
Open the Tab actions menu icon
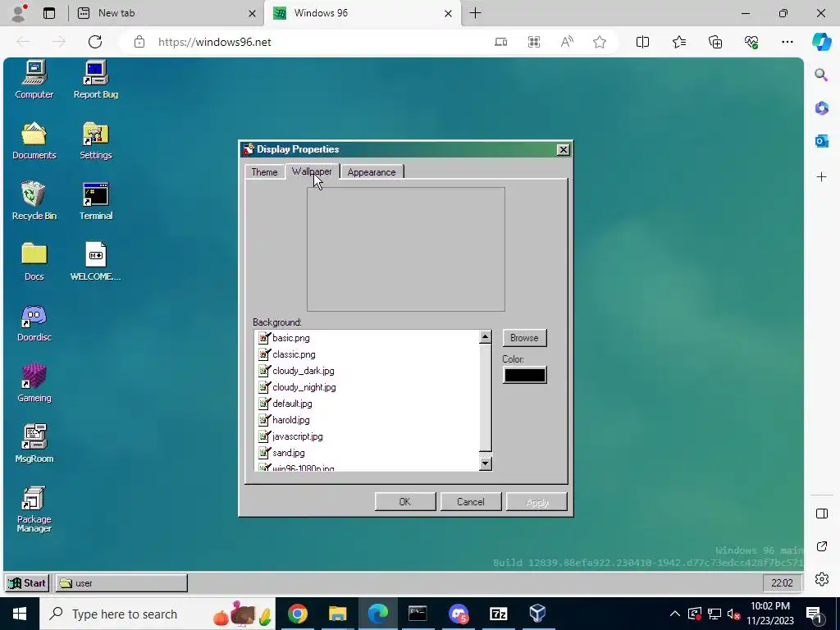[49, 13]
